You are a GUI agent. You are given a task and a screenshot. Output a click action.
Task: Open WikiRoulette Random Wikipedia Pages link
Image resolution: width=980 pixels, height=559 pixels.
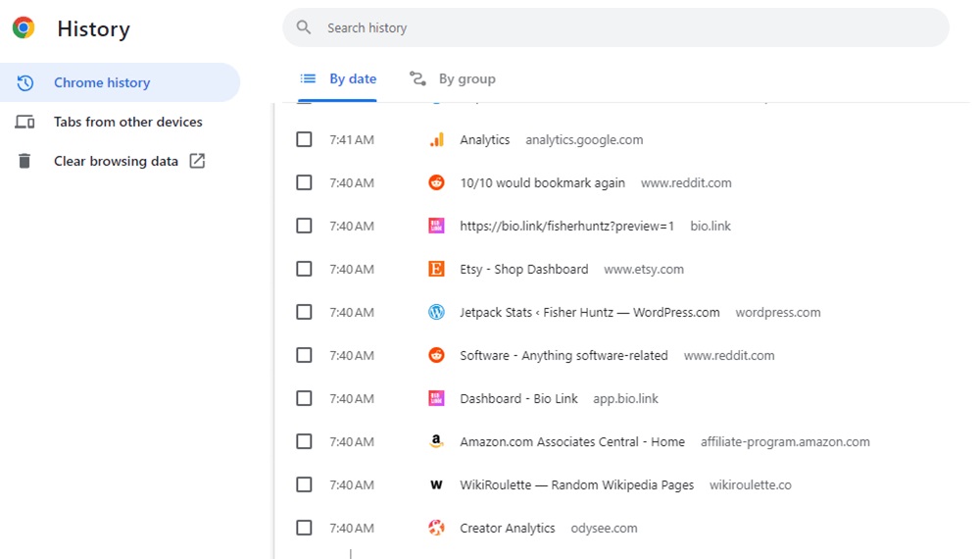tap(577, 485)
